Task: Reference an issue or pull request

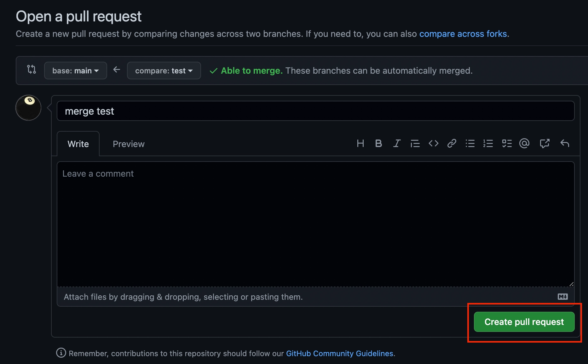Action: tap(545, 144)
